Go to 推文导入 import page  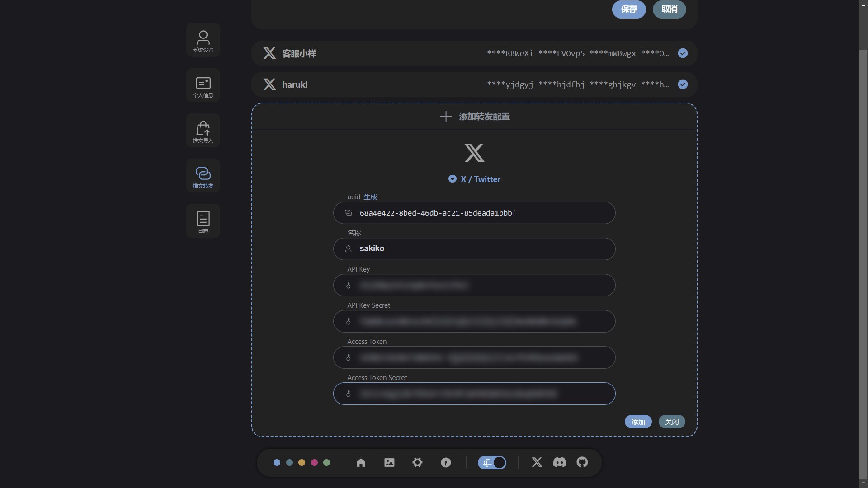tap(203, 131)
